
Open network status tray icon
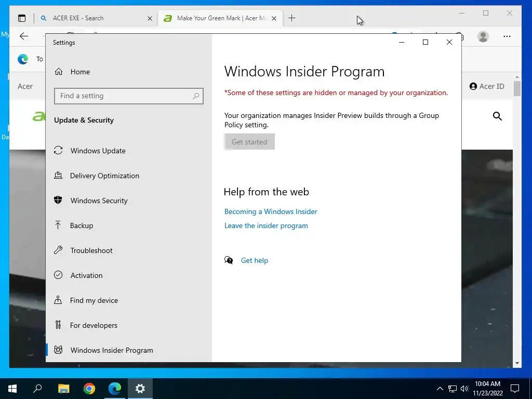point(453,389)
